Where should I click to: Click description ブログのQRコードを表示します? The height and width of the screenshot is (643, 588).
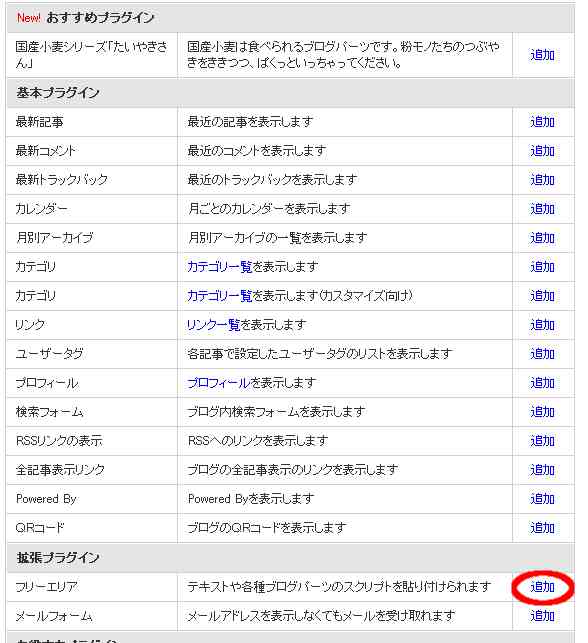coord(267,528)
